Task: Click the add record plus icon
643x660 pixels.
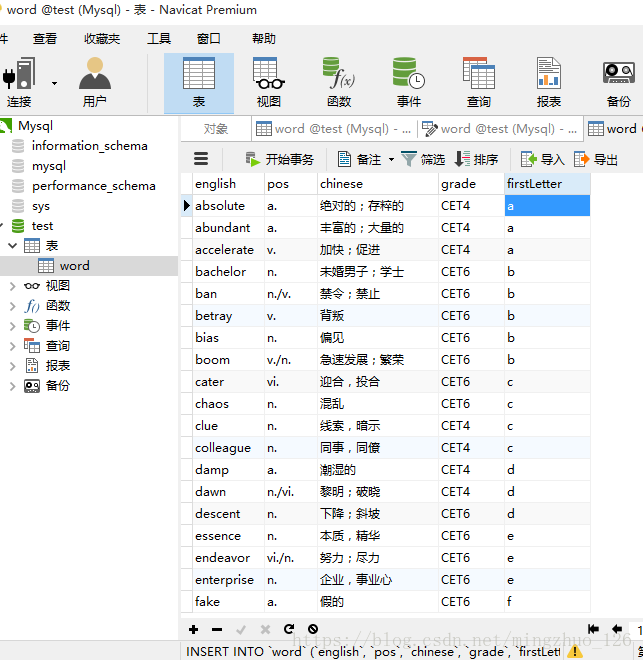Action: coord(194,630)
